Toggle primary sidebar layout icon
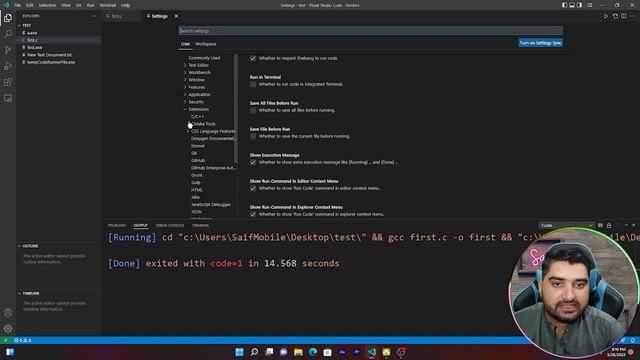The image size is (640, 360). [x=564, y=5]
